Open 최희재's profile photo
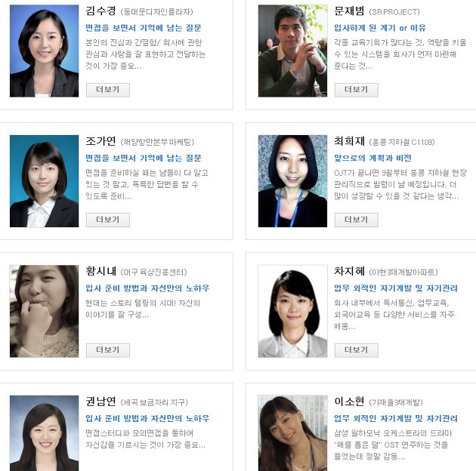The width and height of the screenshot is (476, 471). pyautogui.click(x=292, y=181)
